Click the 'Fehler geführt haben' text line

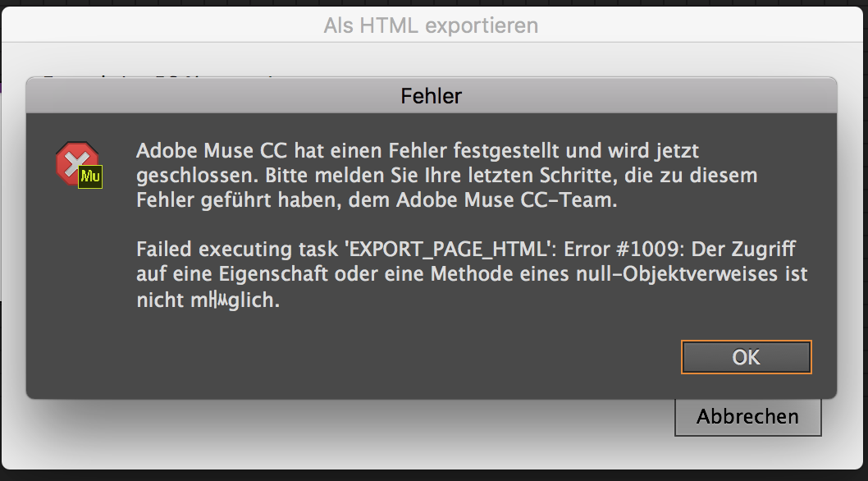[235, 200]
